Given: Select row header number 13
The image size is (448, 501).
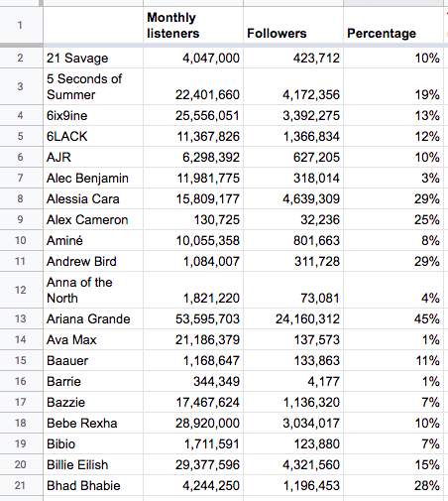Looking at the screenshot, I should coord(21,318).
